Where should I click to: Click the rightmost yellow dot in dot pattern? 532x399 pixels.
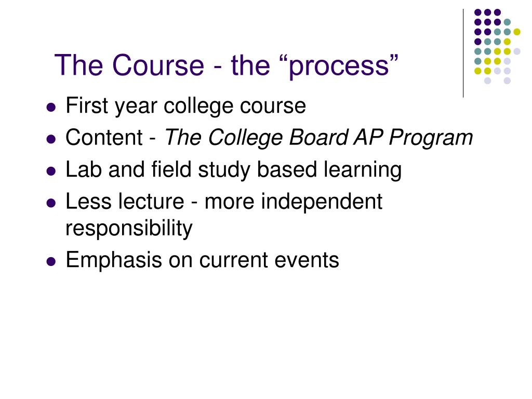tap(517, 32)
